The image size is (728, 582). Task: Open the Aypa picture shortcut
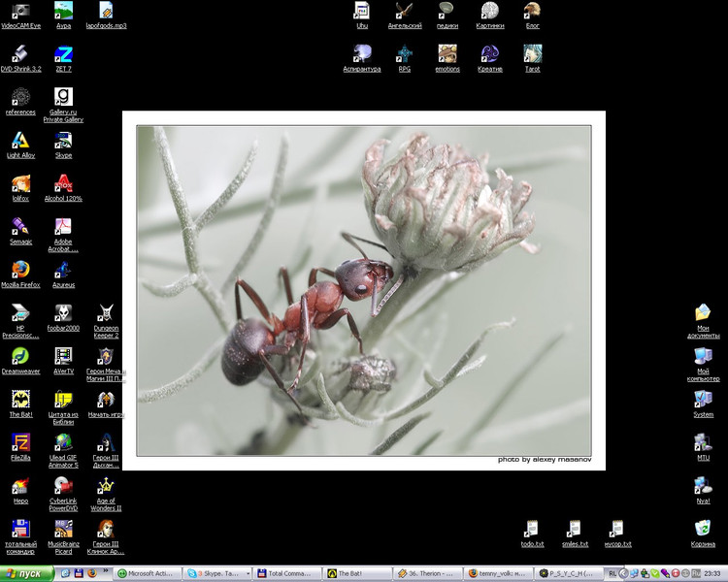coord(64,16)
